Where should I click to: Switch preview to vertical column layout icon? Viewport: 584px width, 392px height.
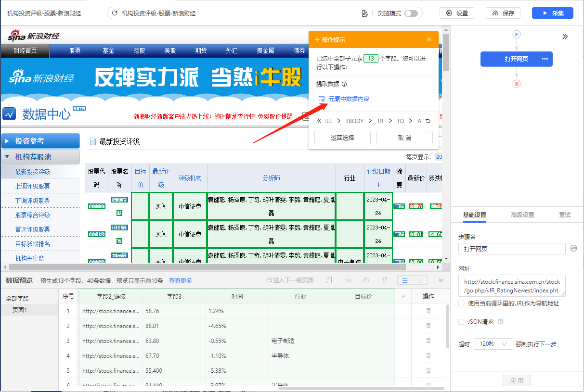[420, 280]
